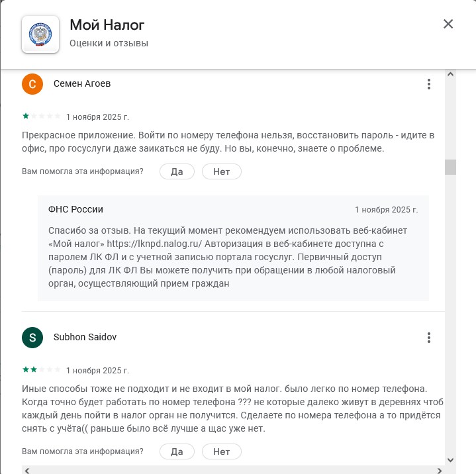
Task: Open the three-dot menu on Subhon Saidov's review
Action: pos(429,337)
